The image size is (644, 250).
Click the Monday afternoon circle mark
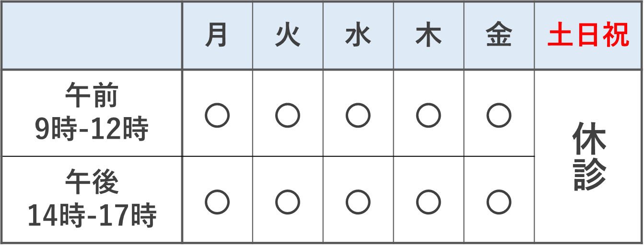tap(217, 202)
